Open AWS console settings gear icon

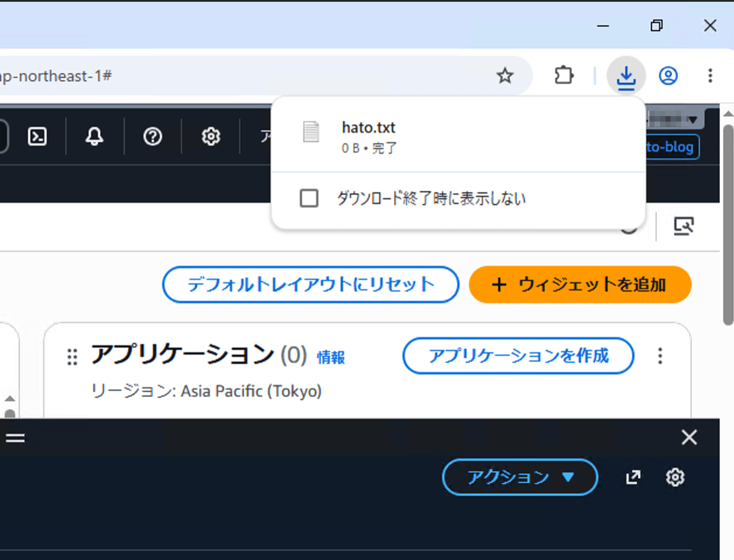click(x=211, y=136)
